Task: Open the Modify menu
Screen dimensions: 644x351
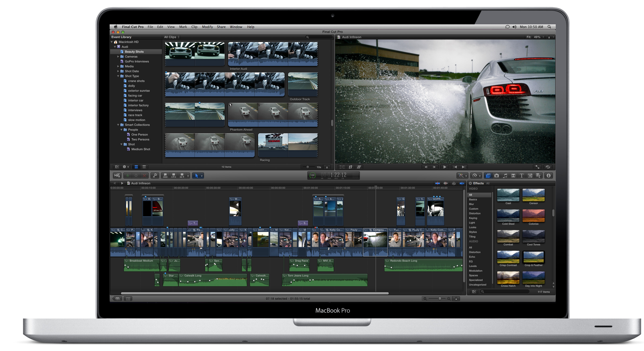Action: click(207, 27)
